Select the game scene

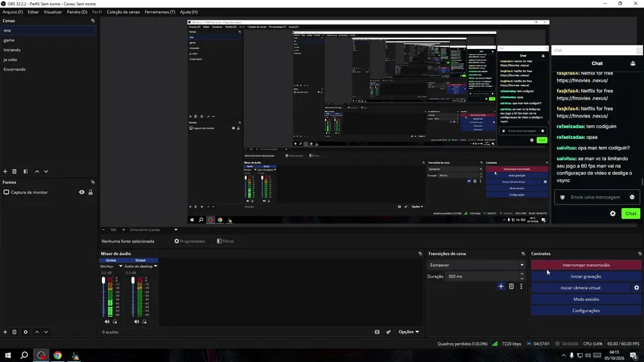coord(48,40)
